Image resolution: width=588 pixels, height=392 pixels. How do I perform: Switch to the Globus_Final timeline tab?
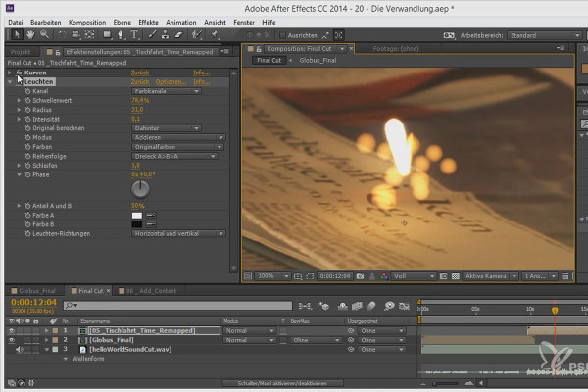coord(37,291)
